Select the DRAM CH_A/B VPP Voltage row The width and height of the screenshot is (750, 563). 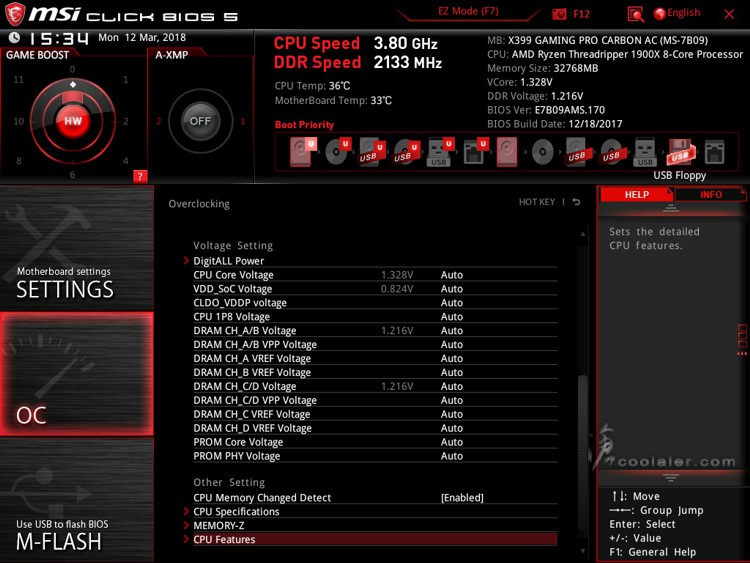(375, 344)
